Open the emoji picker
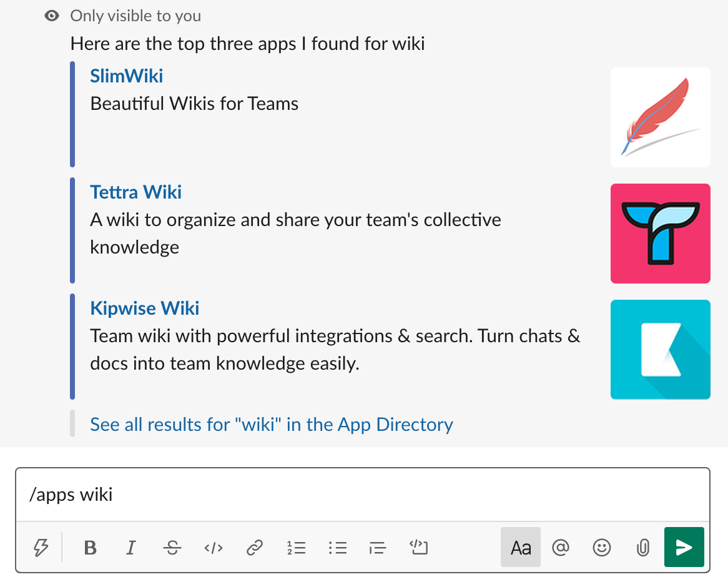Viewport: 728px width, 582px height. 601,548
